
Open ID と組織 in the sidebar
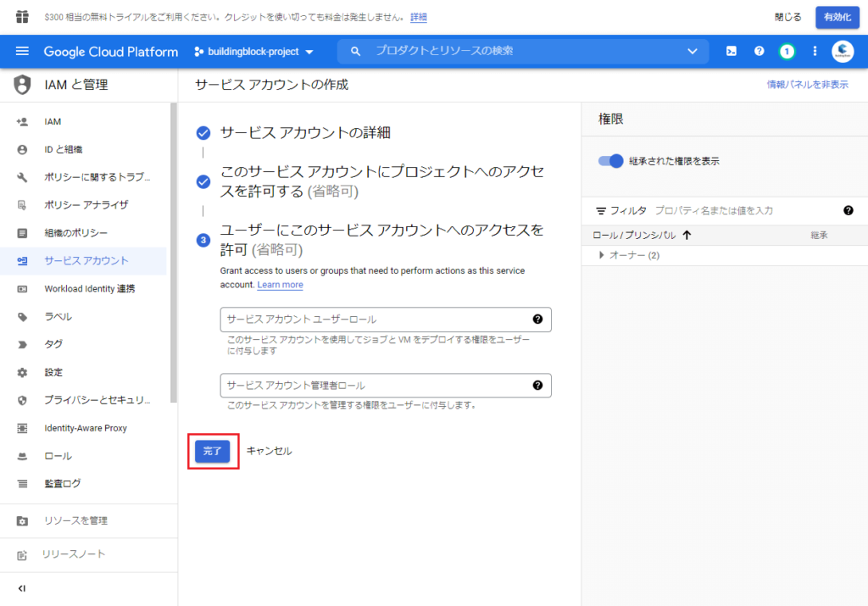(83, 149)
